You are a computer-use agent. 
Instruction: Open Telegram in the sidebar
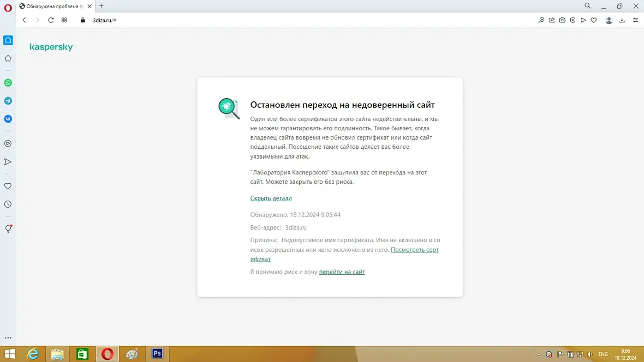pyautogui.click(x=8, y=101)
